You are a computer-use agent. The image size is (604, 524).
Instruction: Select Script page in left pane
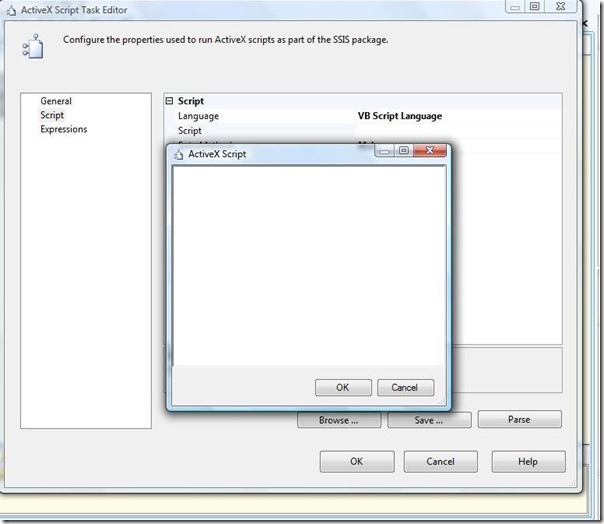click(52, 115)
